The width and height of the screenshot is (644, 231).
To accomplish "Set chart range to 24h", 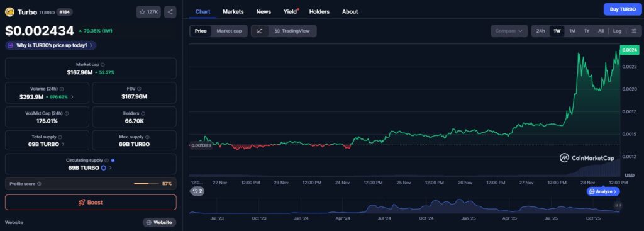I will (540, 31).
